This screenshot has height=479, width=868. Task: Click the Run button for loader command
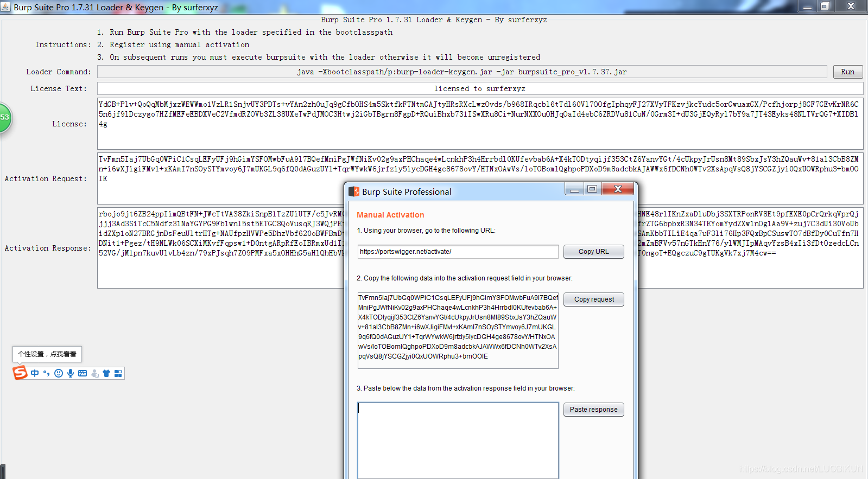click(848, 72)
